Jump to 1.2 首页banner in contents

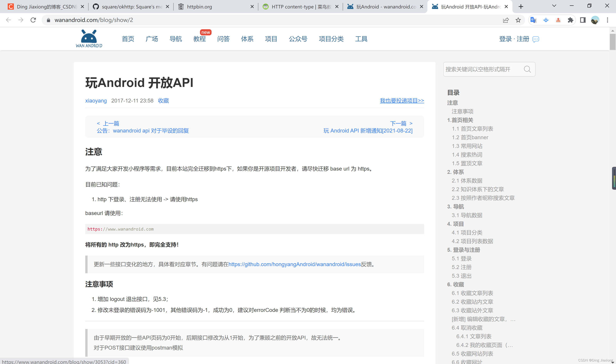470,137
